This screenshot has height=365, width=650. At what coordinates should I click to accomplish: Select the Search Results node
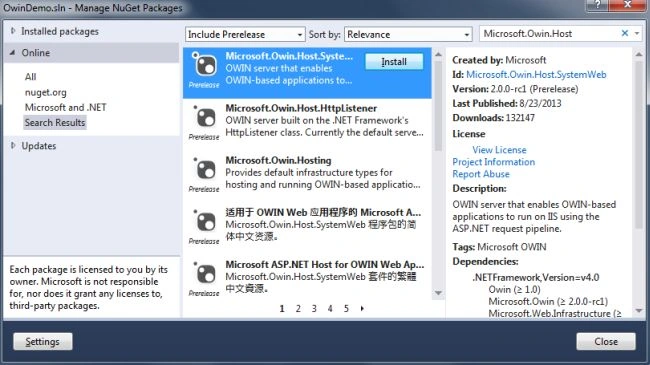(55, 122)
